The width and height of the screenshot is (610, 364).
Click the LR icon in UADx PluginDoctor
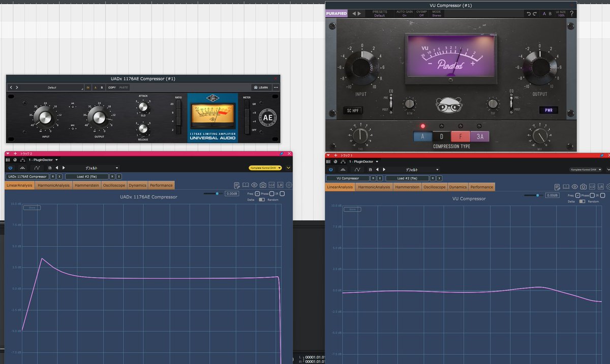coord(280,185)
